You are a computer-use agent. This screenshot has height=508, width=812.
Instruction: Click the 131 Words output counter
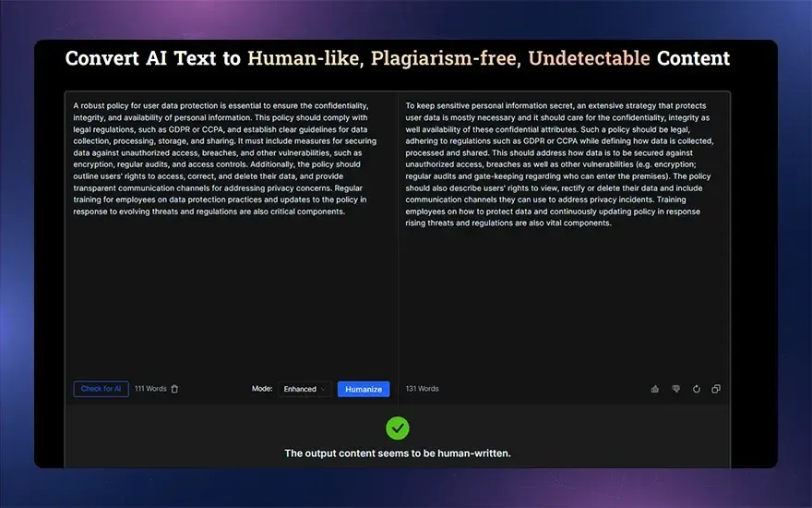(x=422, y=389)
